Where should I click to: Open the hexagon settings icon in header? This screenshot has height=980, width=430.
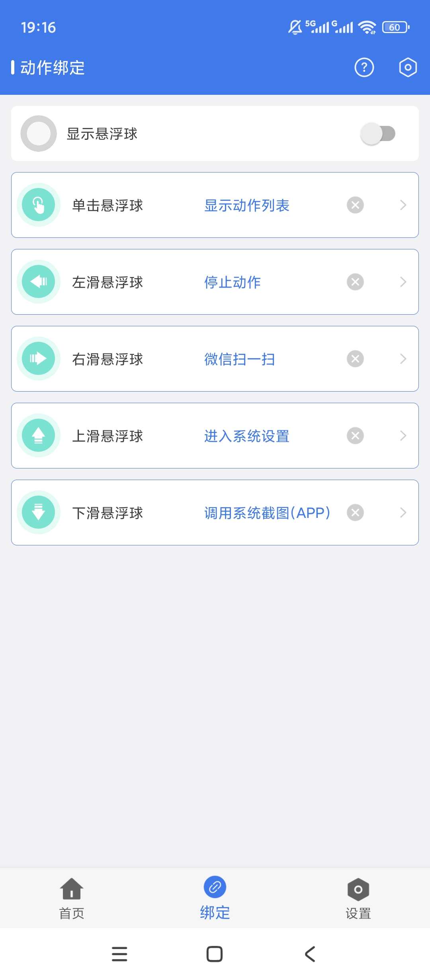tap(408, 67)
